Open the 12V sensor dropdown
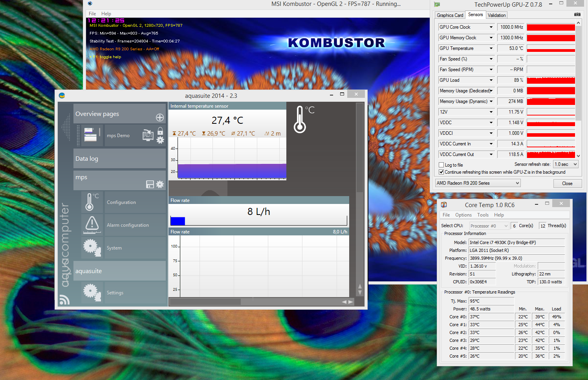This screenshot has height=380, width=588. [491, 112]
